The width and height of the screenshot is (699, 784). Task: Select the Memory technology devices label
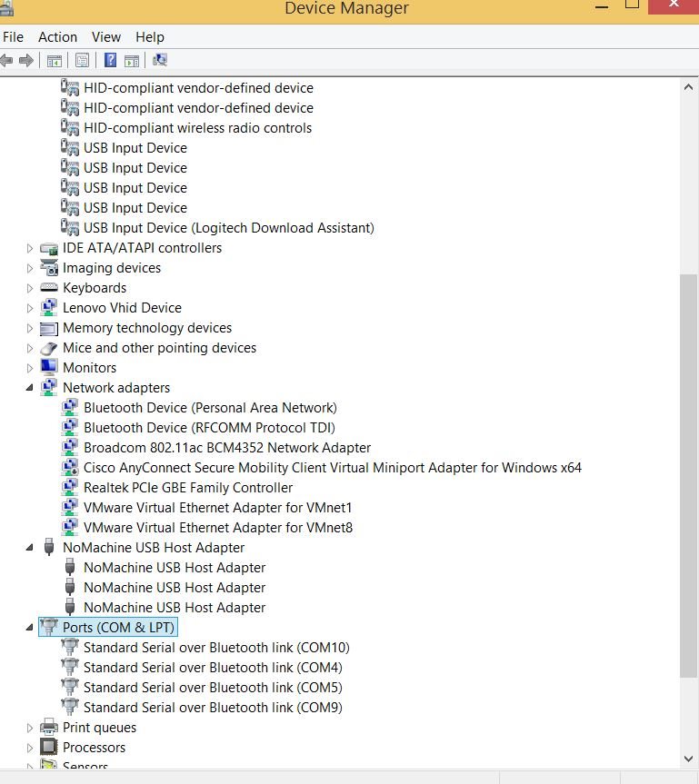click(x=147, y=328)
